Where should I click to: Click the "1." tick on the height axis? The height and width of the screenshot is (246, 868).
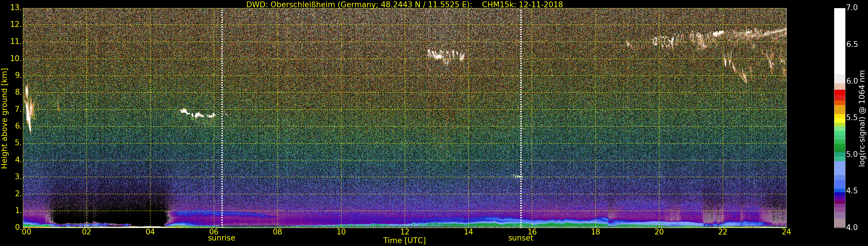[x=18, y=210]
